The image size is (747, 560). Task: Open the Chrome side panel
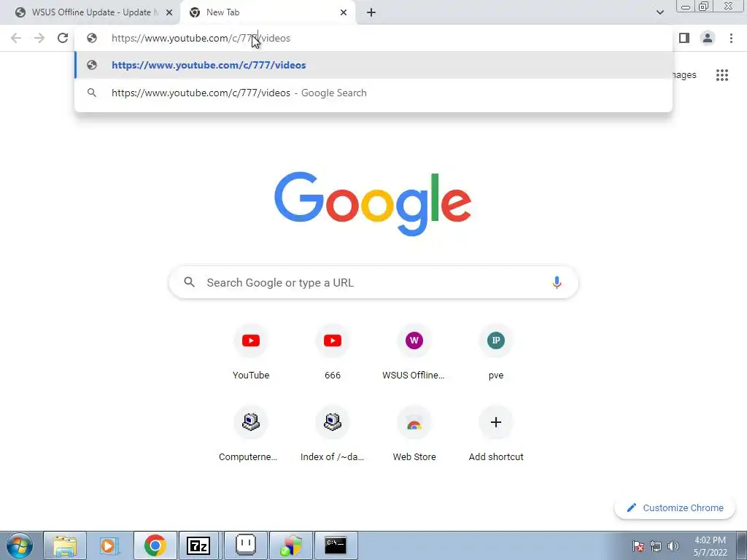pos(684,38)
